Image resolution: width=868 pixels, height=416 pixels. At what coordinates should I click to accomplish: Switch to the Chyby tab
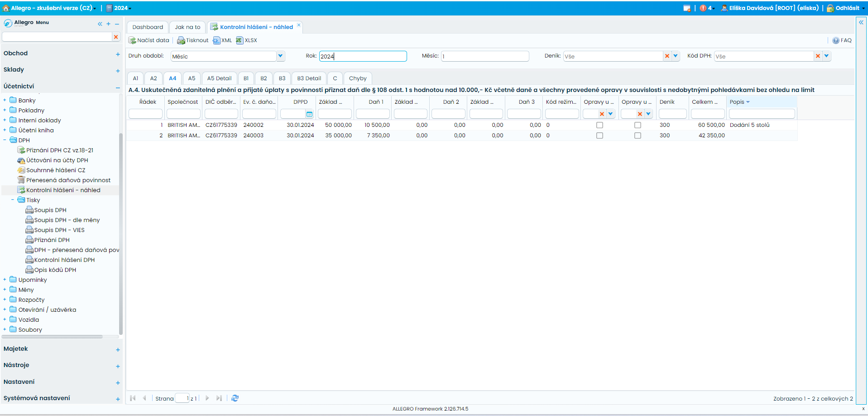[x=358, y=78]
